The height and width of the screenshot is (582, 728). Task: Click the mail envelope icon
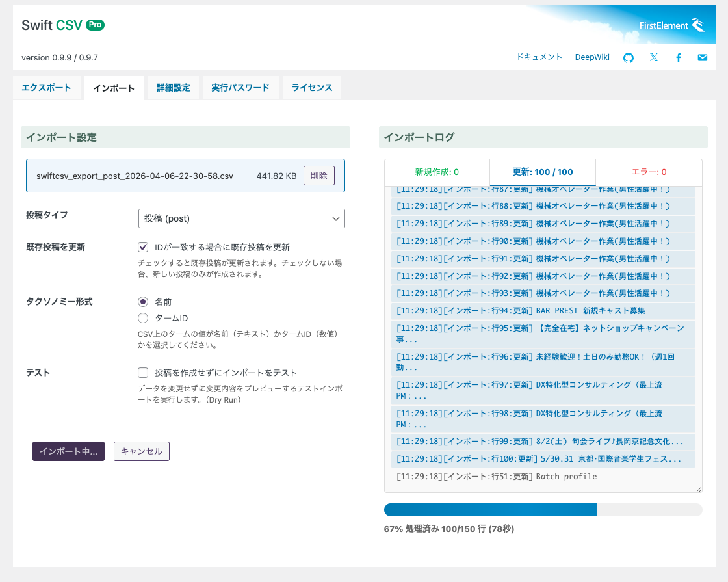702,57
